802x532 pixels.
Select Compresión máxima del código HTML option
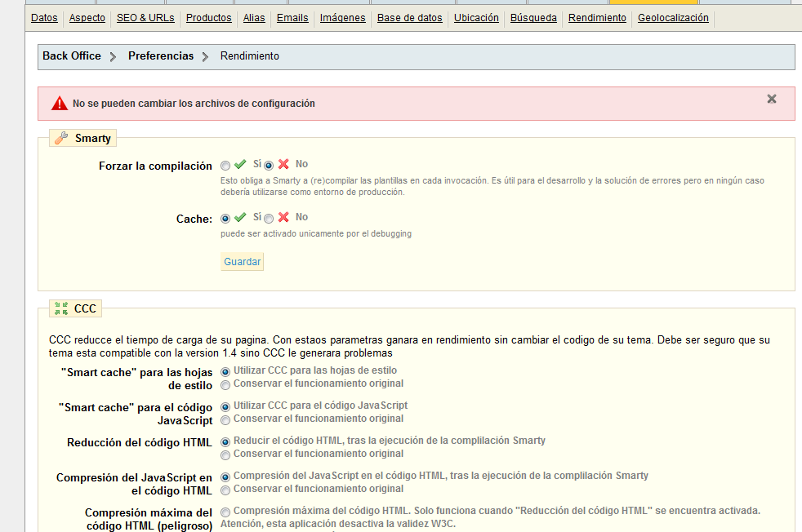click(x=225, y=512)
